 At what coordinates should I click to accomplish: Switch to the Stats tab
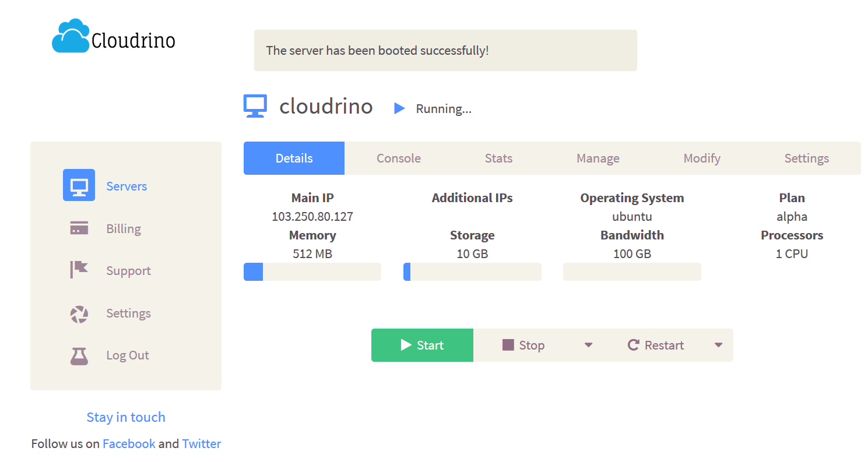[x=498, y=158]
